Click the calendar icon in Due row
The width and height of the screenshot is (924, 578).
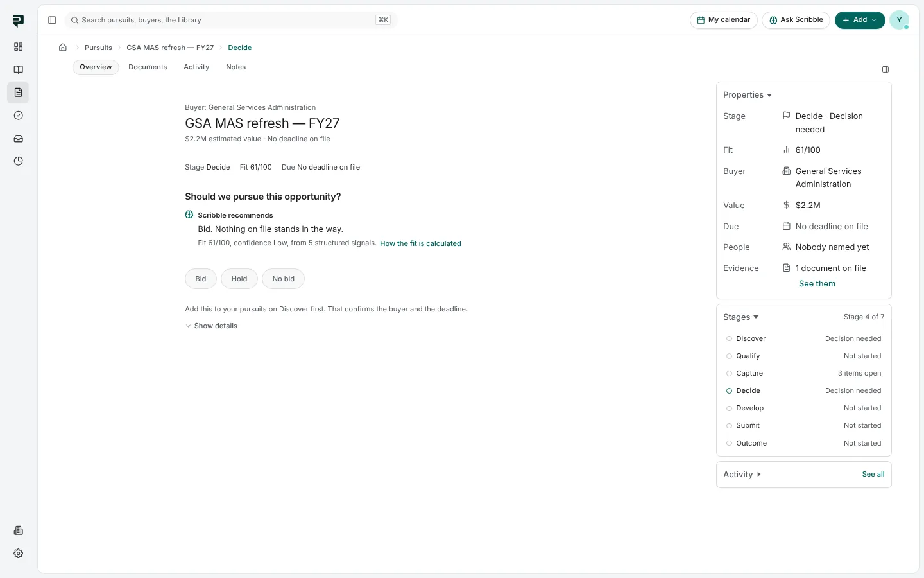pos(786,226)
